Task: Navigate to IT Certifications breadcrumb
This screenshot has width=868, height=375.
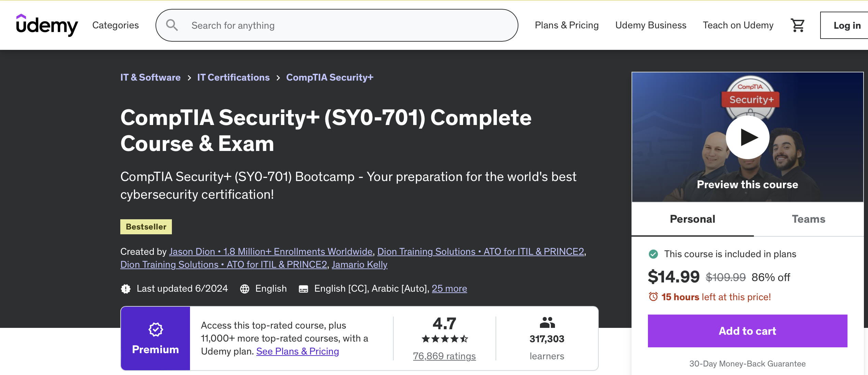Action: pyautogui.click(x=233, y=77)
